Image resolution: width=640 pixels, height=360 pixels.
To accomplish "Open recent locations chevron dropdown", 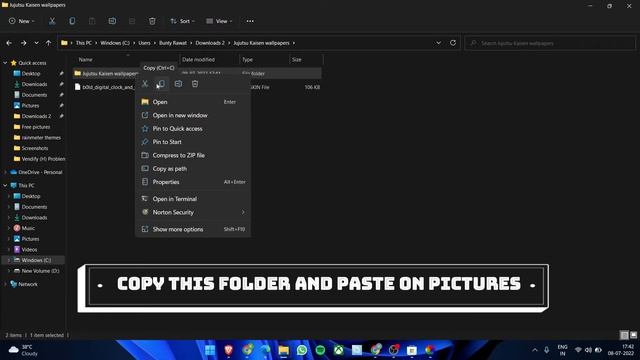I will coord(36,43).
